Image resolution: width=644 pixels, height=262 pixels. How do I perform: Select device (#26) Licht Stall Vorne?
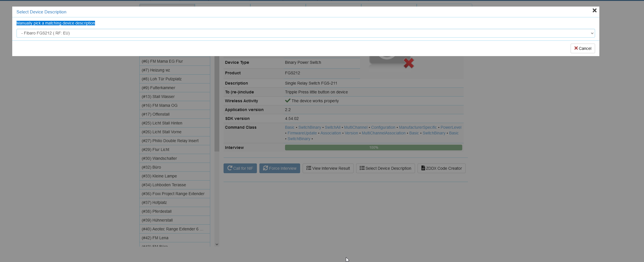(x=175, y=132)
